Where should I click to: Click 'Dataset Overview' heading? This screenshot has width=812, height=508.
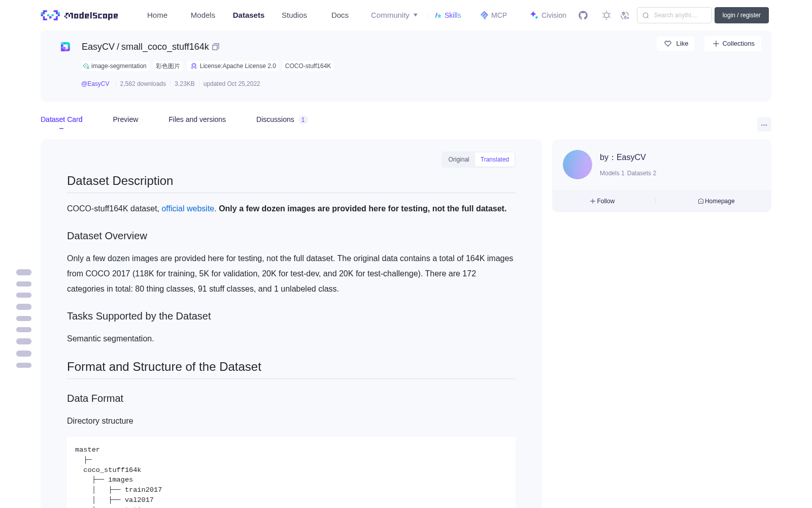pyautogui.click(x=107, y=236)
